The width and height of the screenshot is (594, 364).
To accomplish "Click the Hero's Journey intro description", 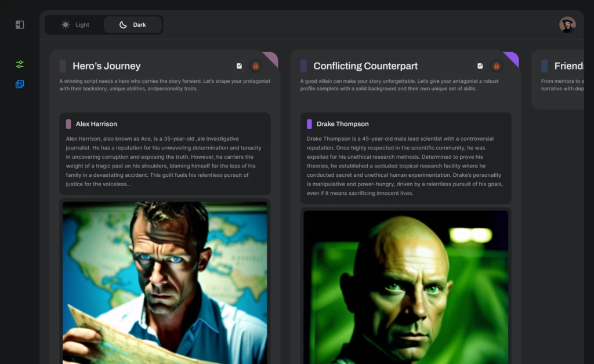I will point(165,85).
